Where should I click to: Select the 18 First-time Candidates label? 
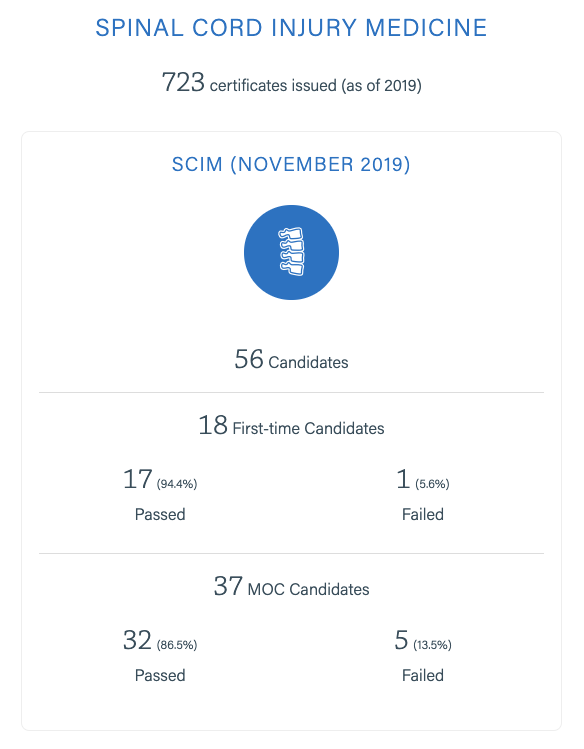point(291,426)
